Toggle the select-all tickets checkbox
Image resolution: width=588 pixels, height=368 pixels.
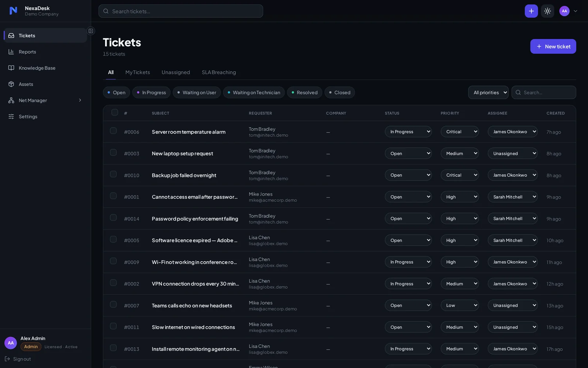(x=115, y=112)
